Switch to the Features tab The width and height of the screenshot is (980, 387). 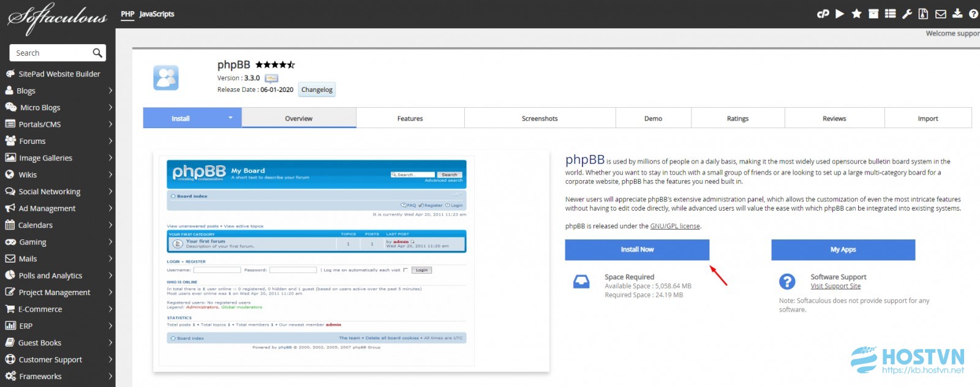(410, 118)
